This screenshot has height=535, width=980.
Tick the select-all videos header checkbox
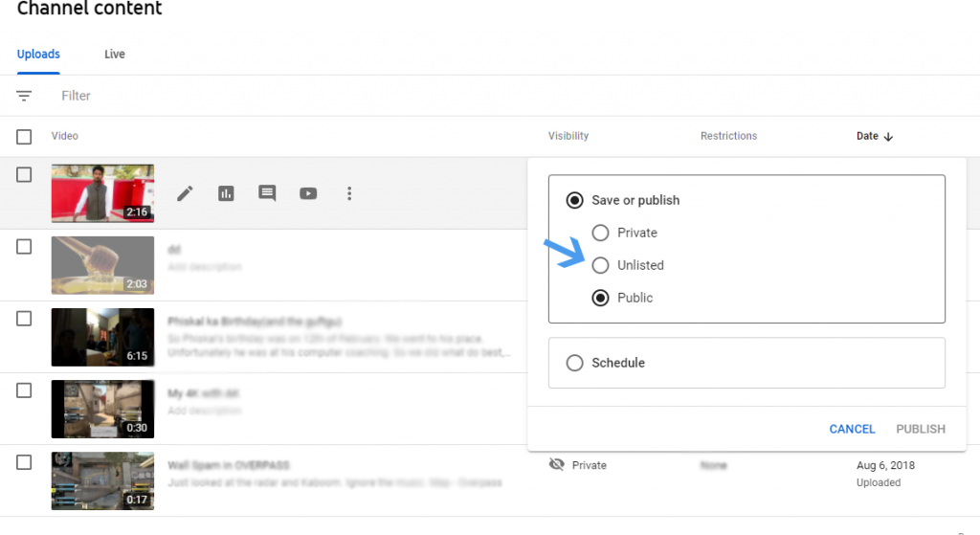pyautogui.click(x=24, y=137)
